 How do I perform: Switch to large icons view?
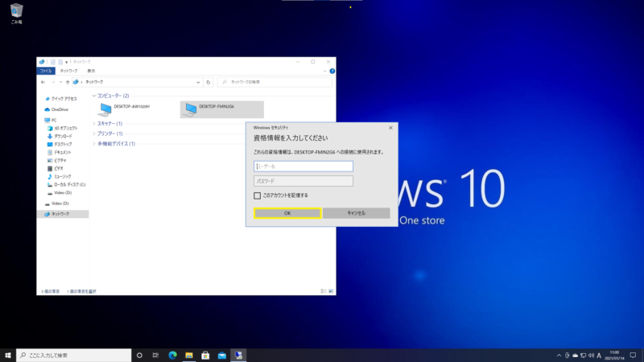[331, 291]
